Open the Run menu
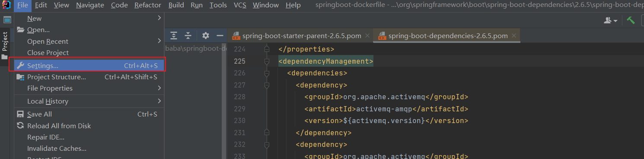Viewport: 644px width, 159px height. (197, 5)
